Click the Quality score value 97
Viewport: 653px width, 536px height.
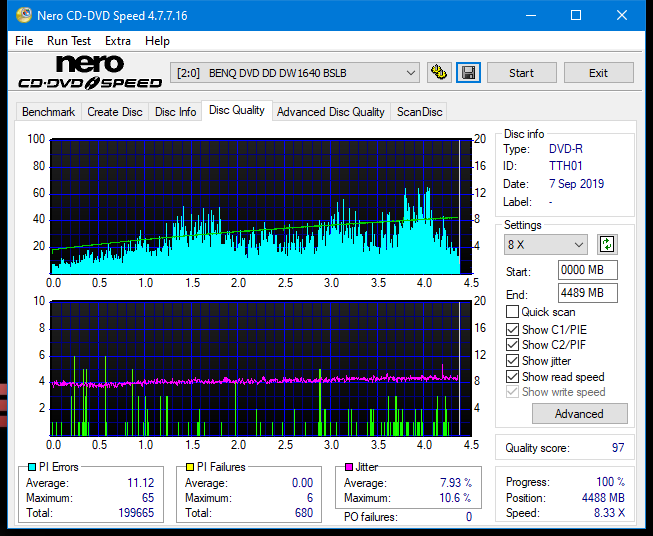(x=618, y=448)
